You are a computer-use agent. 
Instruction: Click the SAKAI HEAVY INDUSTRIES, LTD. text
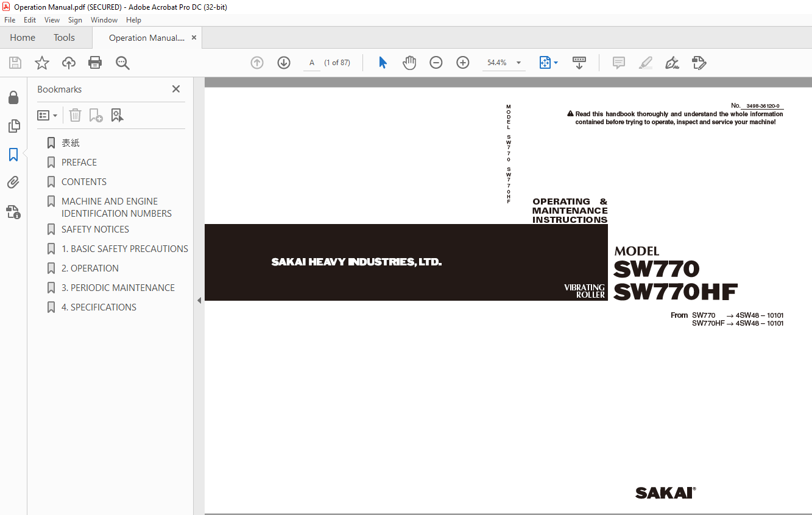click(356, 262)
